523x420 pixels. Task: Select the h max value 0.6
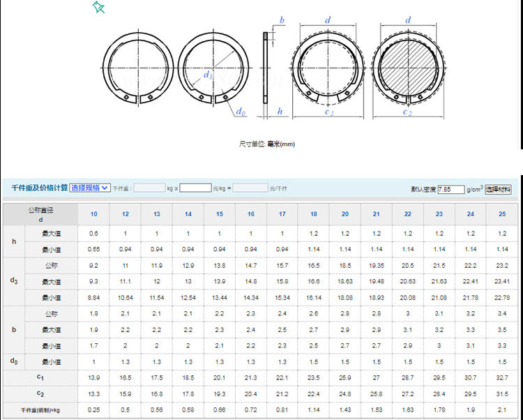94,234
